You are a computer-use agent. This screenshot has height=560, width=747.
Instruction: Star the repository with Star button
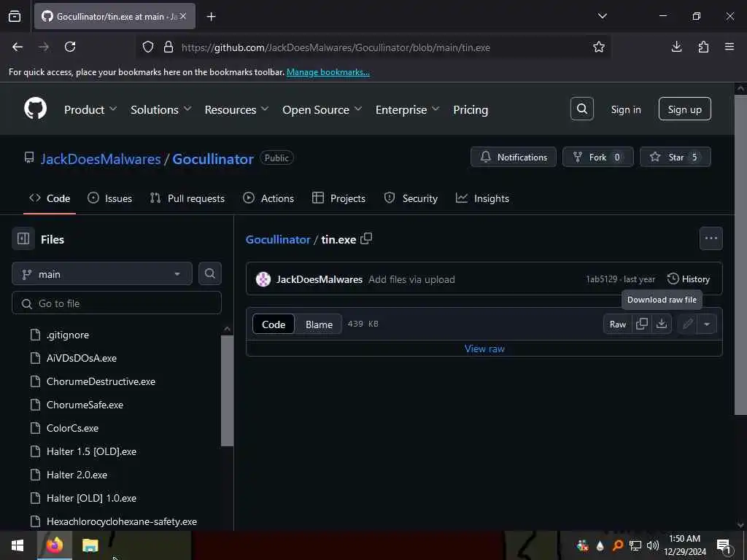tap(675, 157)
